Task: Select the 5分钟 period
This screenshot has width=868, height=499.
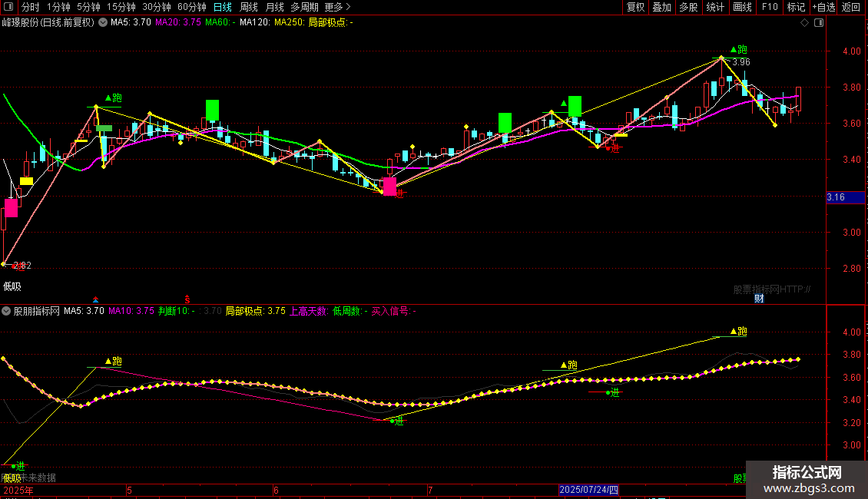Action: click(88, 7)
